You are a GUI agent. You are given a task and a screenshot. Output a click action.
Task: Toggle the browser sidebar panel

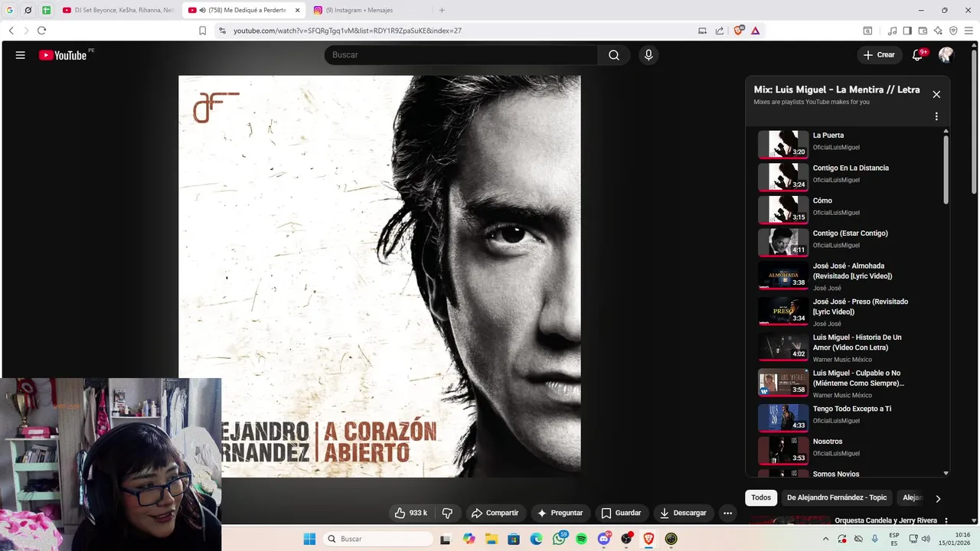click(x=907, y=31)
